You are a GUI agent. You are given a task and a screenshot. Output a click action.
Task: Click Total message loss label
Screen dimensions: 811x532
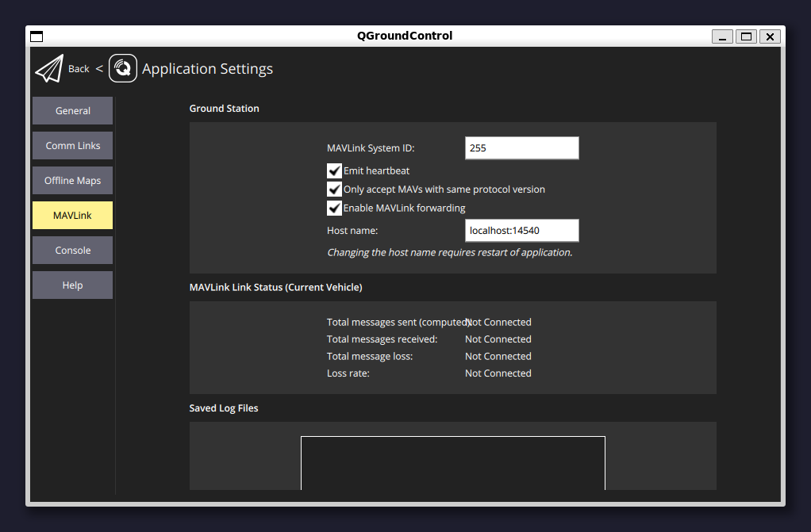[369, 357]
